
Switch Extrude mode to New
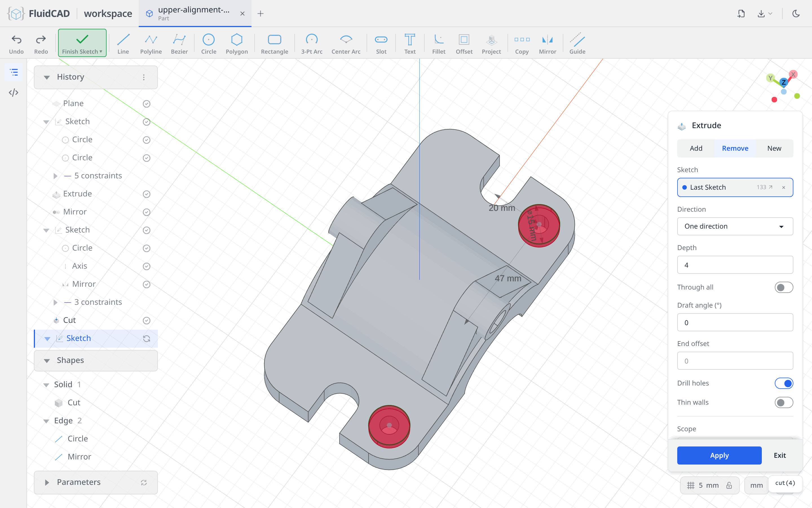click(774, 148)
